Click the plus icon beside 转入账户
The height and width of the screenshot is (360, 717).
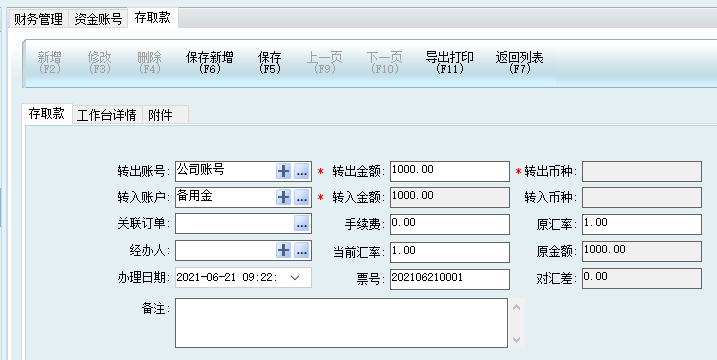coord(284,198)
